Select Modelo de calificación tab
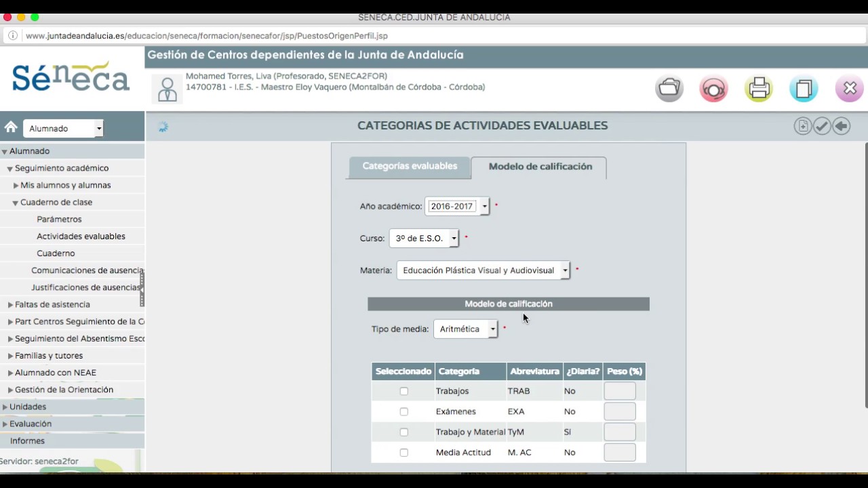Screen dimensions: 868x488 (540, 167)
